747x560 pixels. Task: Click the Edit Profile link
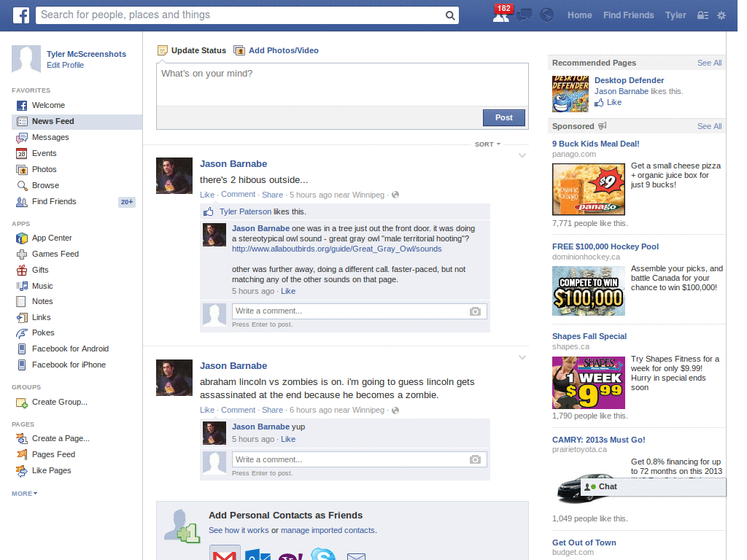[65, 65]
